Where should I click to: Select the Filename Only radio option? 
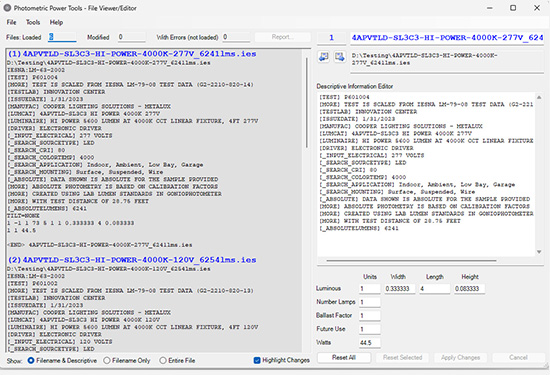click(127, 360)
